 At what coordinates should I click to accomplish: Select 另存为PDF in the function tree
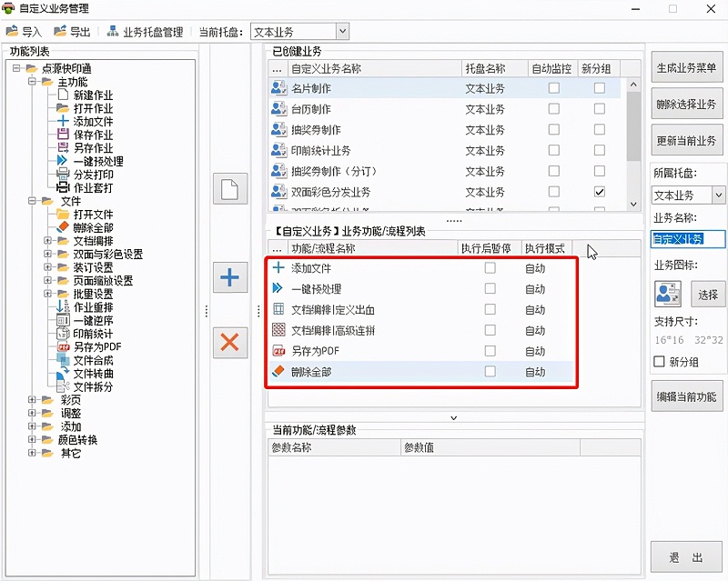tap(97, 347)
